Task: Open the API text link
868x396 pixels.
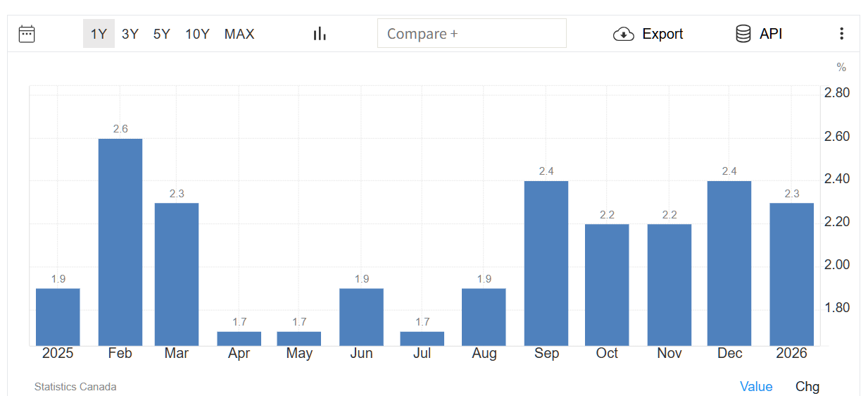Action: (771, 34)
